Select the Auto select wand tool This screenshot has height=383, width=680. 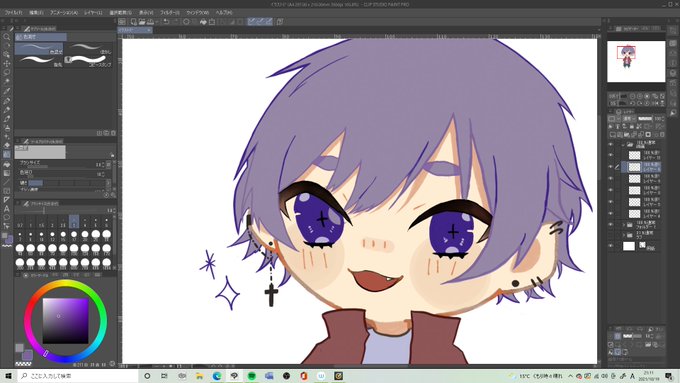(x=7, y=82)
